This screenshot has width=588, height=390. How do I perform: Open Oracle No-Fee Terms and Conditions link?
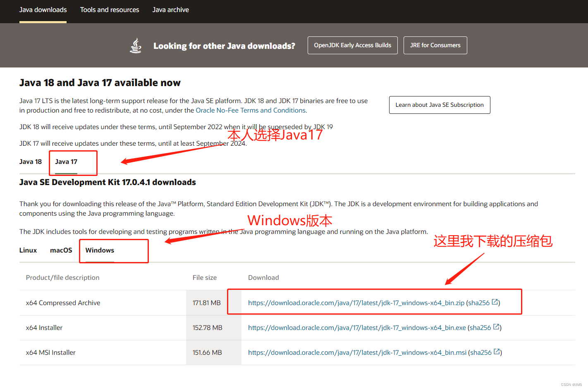(251, 111)
